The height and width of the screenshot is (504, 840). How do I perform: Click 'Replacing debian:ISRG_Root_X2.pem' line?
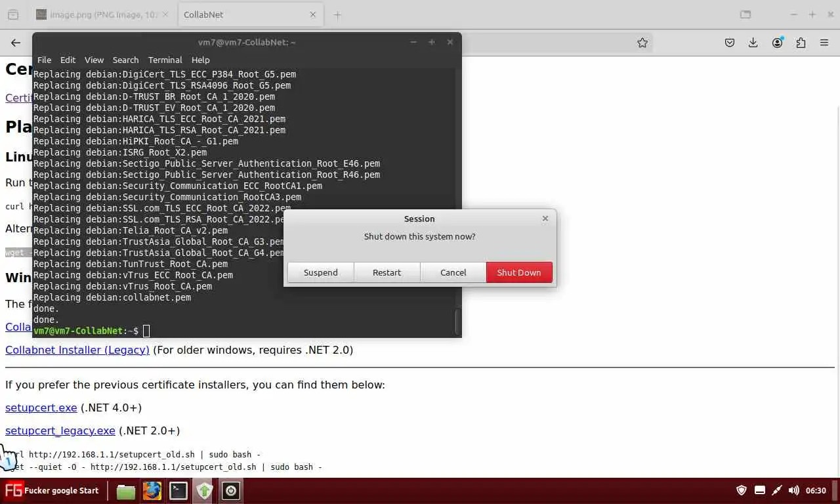tap(120, 152)
